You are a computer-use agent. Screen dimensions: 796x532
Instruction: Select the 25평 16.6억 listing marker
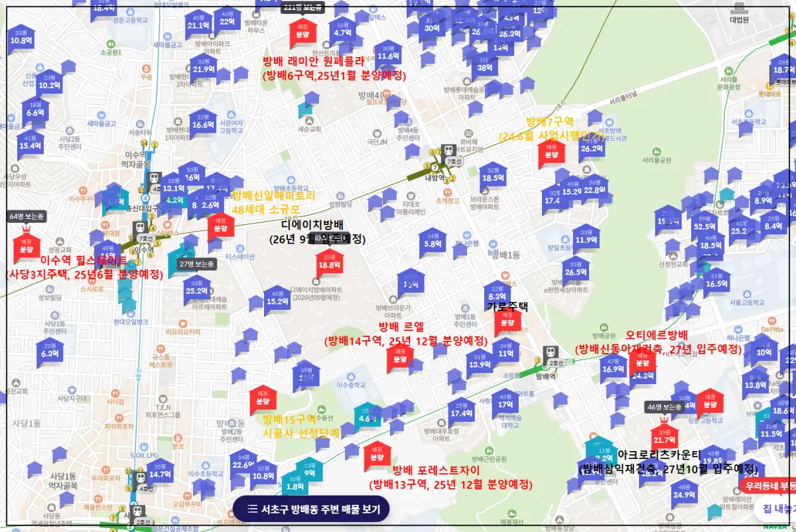(203, 124)
